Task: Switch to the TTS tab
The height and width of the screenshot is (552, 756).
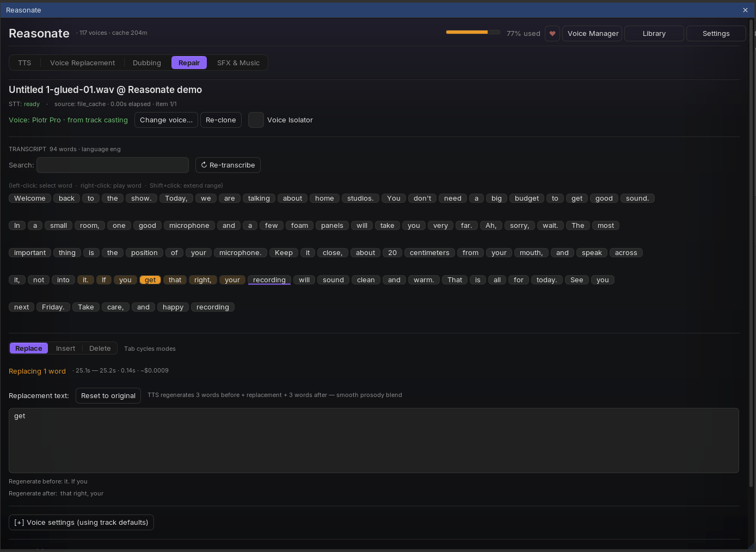Action: pos(24,63)
